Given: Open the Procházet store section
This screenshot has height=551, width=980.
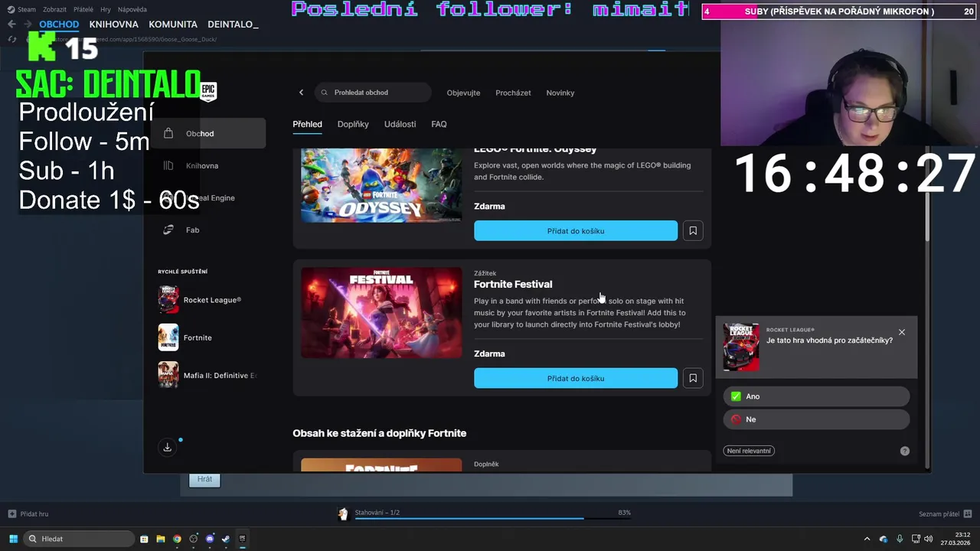Looking at the screenshot, I should [513, 93].
